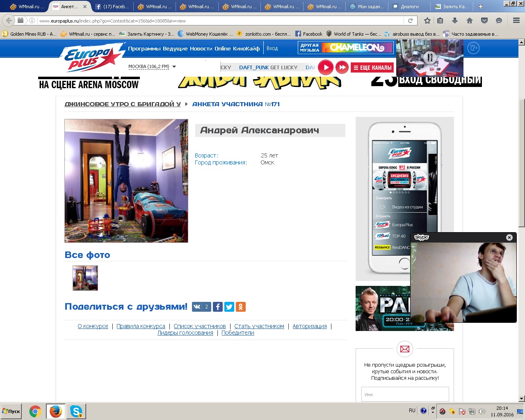This screenshot has width=525, height=420.
Task: Click the network connection tray icon
Action: 472,411
